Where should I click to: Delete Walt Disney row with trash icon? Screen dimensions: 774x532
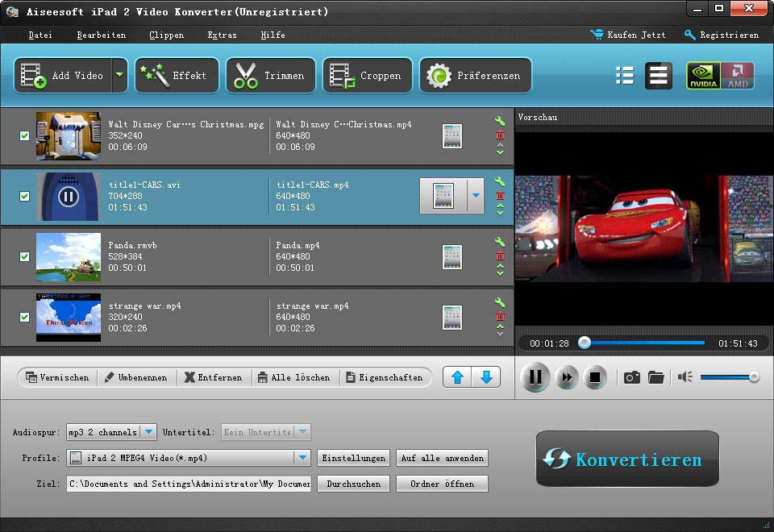500,135
